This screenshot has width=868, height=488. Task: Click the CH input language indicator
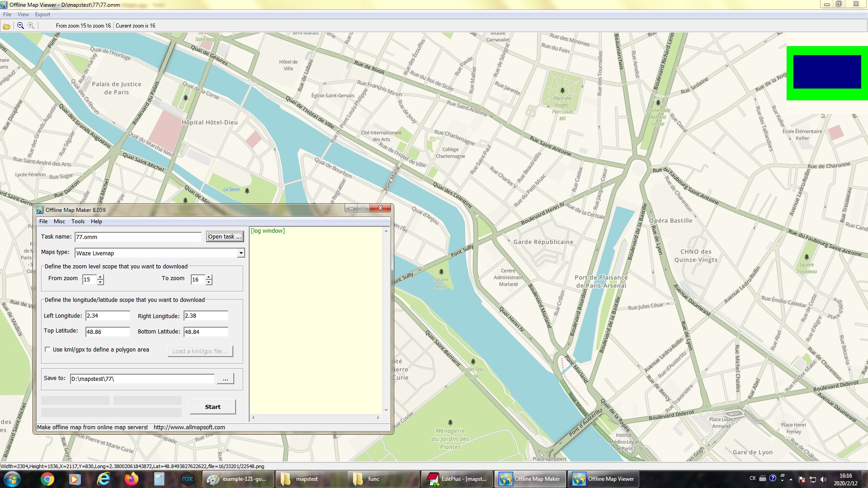tap(753, 478)
